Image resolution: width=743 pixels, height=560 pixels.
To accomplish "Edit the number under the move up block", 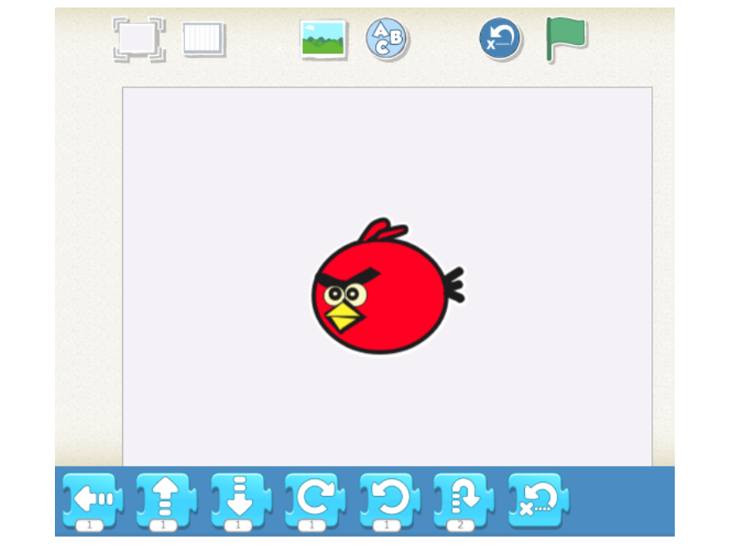I will point(163,525).
